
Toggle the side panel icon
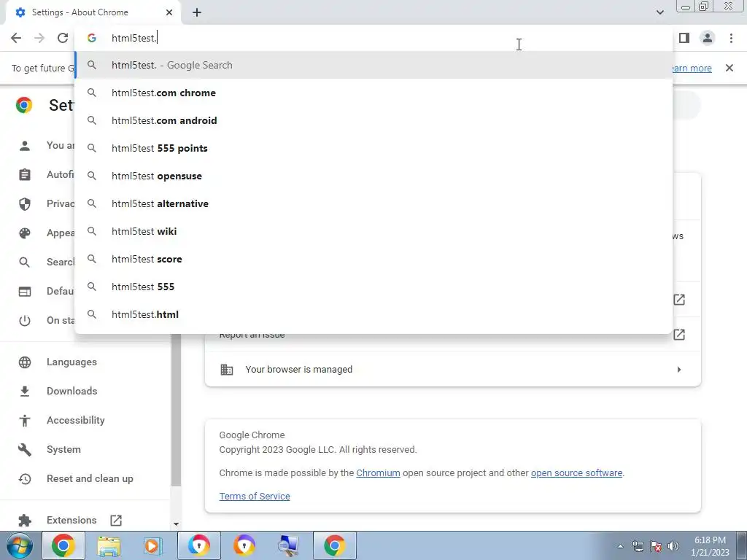pyautogui.click(x=684, y=38)
